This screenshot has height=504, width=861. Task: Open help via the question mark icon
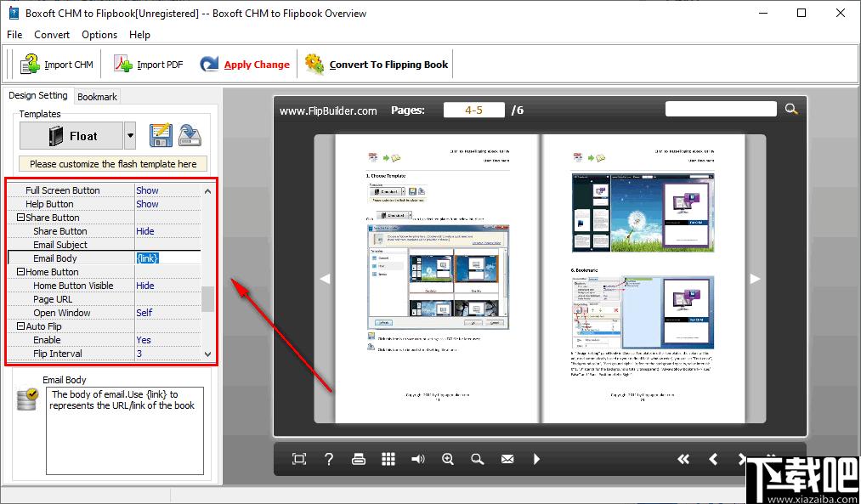click(329, 459)
